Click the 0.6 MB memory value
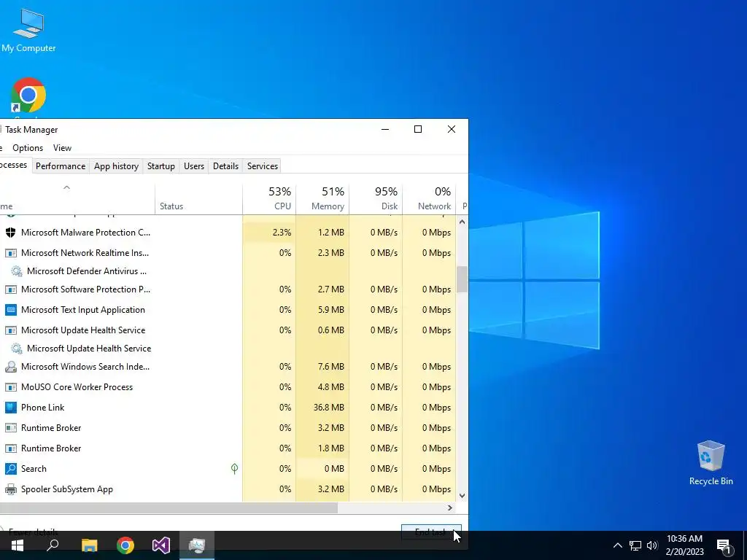The height and width of the screenshot is (560, 747). [x=330, y=330]
